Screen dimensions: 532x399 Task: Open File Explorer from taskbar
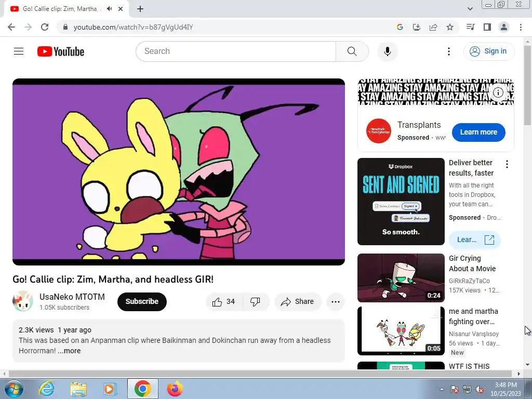click(x=78, y=389)
